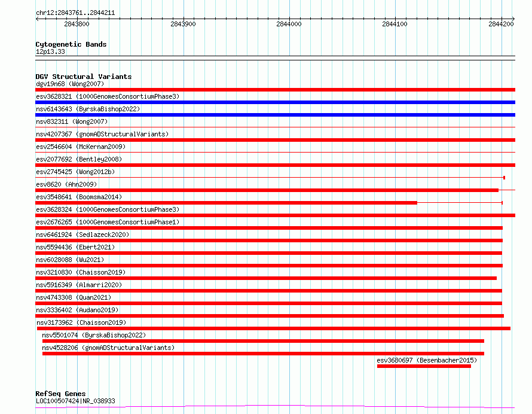Select esv3628324 (1000GenomesConsortiumPhase3) label
The width and height of the screenshot is (532, 414).
(108, 209)
